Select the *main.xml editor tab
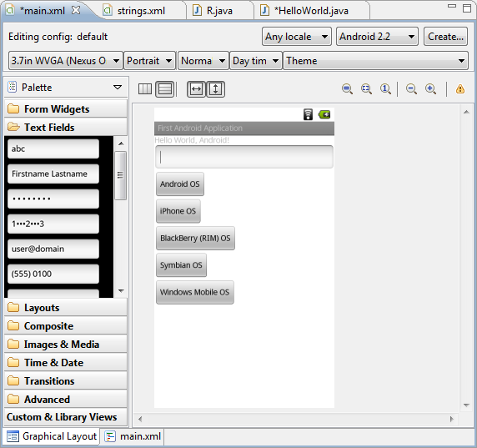The width and height of the screenshot is (477, 448). 43,11
